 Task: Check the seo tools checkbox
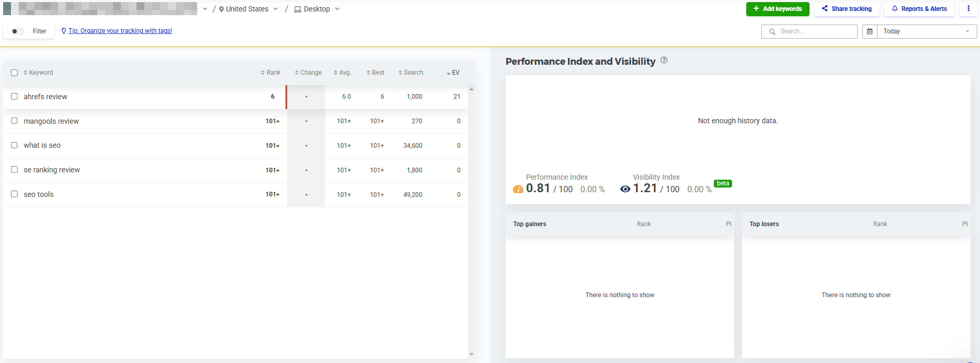[x=14, y=194]
